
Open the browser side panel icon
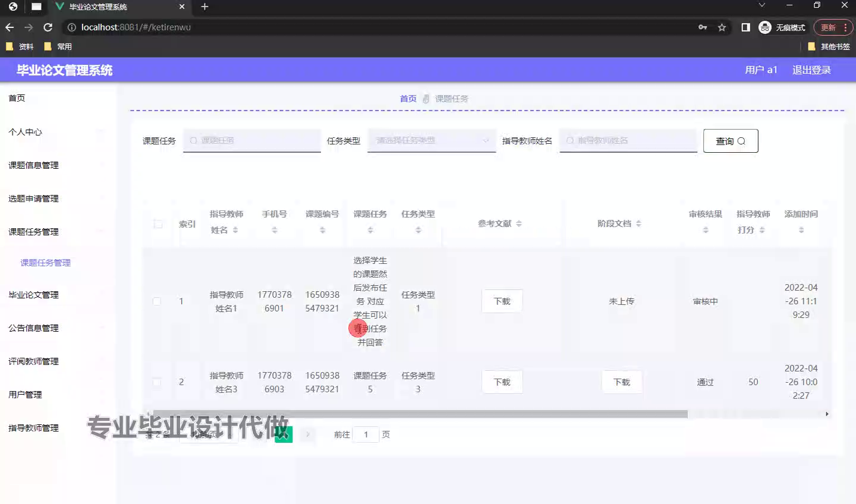click(745, 27)
